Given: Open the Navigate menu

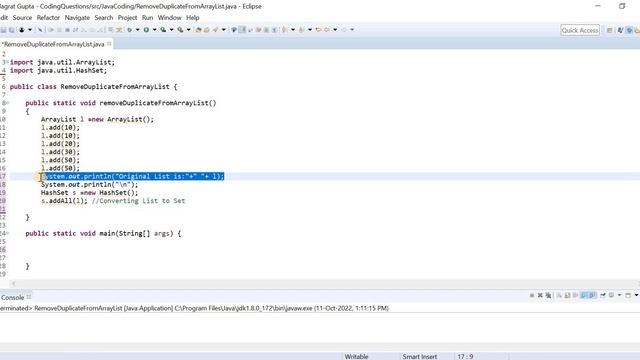Looking at the screenshot, I should click(x=77, y=18).
